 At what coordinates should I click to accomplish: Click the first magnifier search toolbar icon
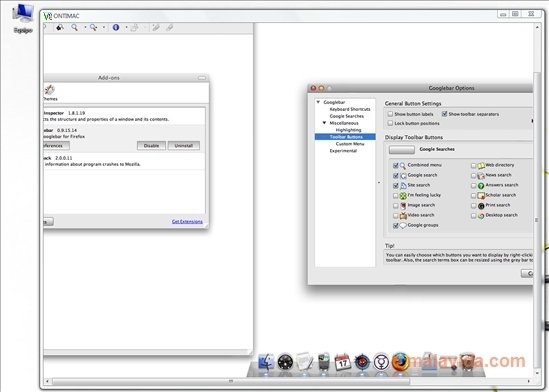click(75, 27)
